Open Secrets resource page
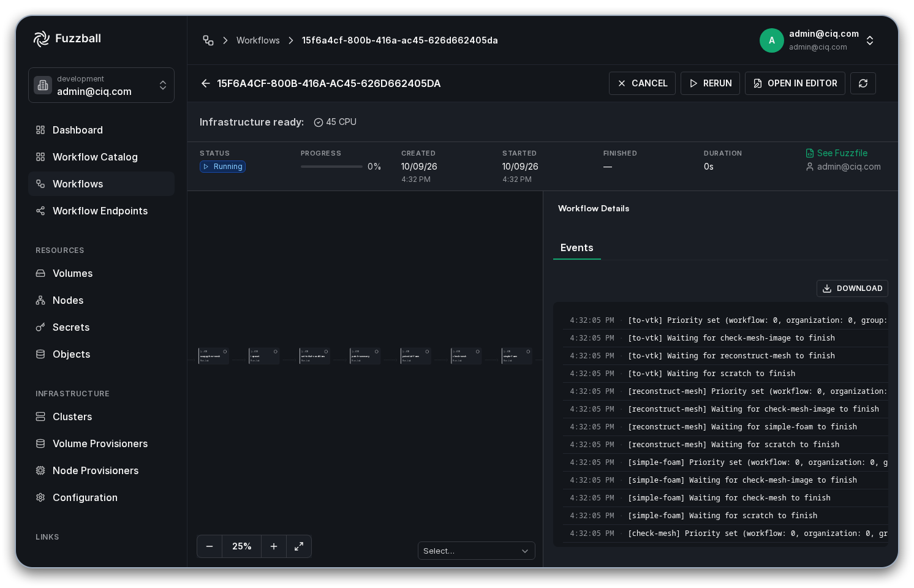The height and width of the screenshot is (588, 914). pos(101,327)
